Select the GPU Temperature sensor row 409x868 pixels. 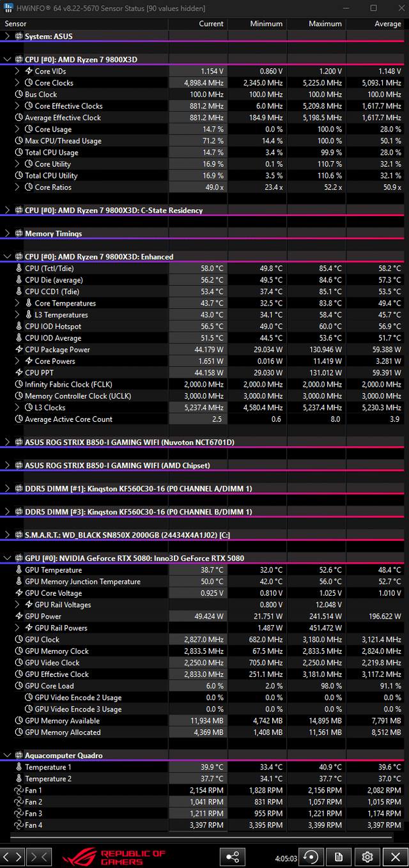pos(204,570)
